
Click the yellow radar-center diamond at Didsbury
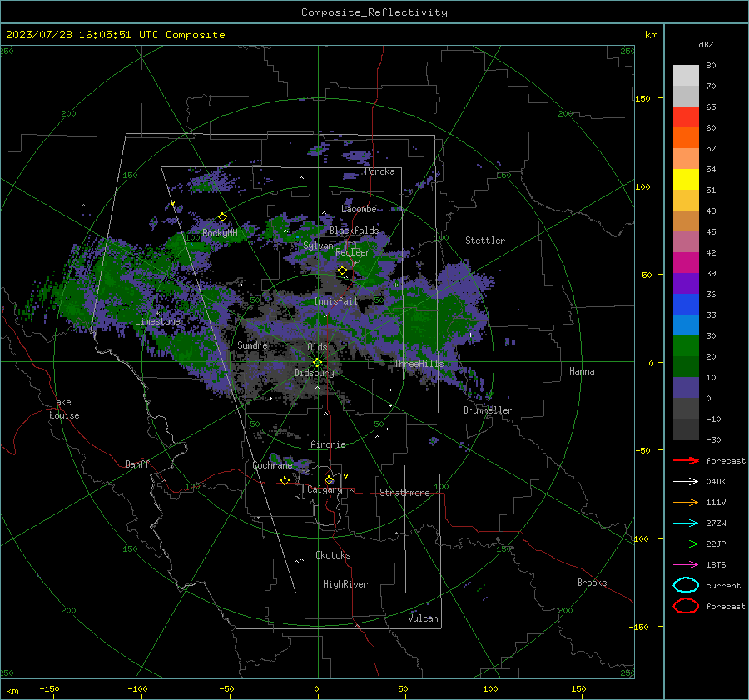pyautogui.click(x=318, y=363)
